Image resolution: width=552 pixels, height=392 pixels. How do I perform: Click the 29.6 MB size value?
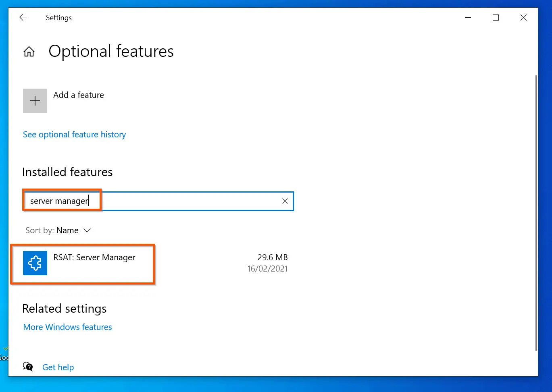(x=273, y=257)
